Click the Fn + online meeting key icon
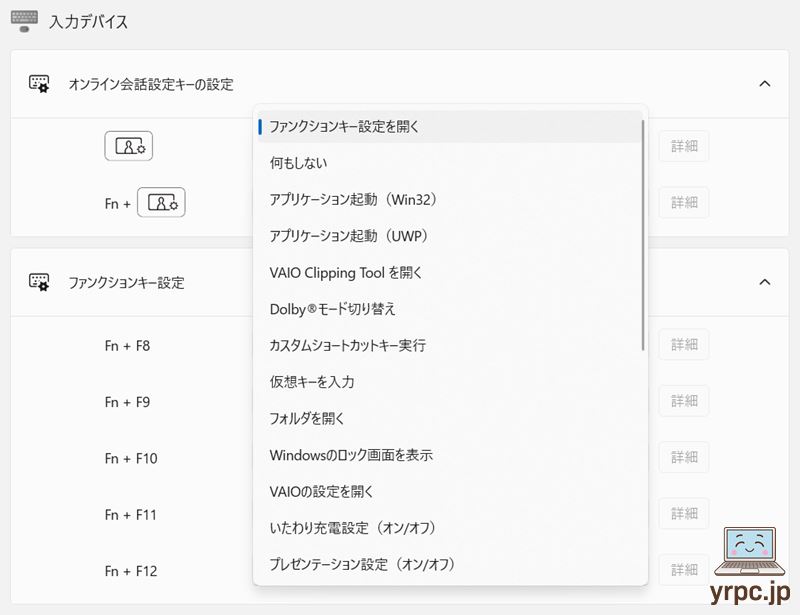Image resolution: width=800 pixels, height=615 pixels. (161, 203)
